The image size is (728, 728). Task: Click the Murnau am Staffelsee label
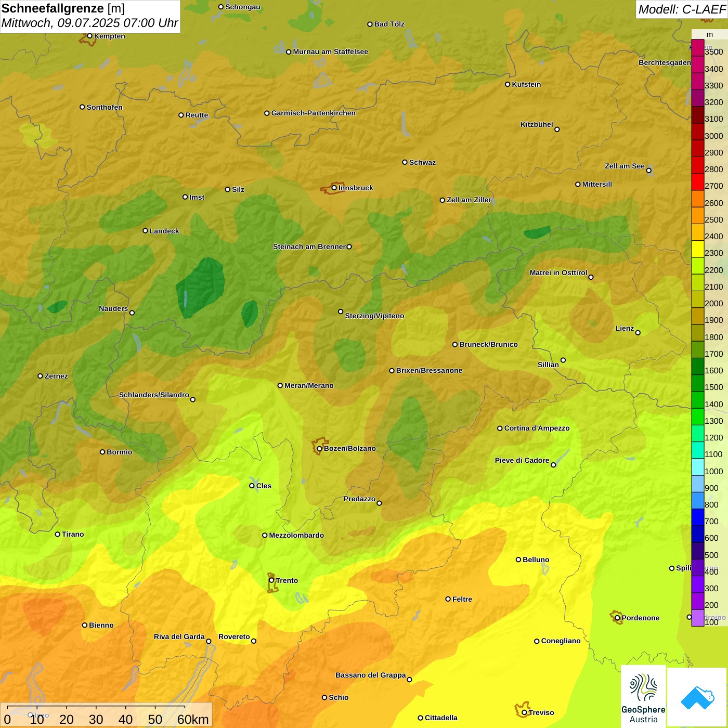[330, 51]
